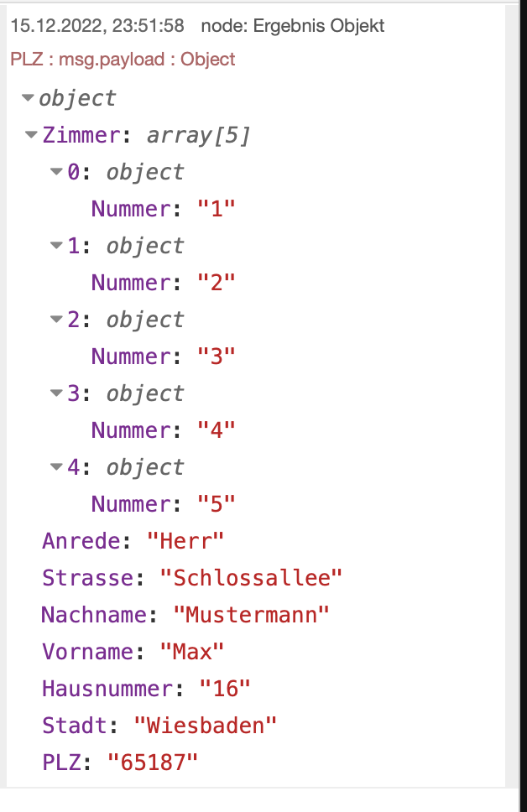Click the "Wiesbaden" Stadt value
527x812 pixels.
pos(205,726)
